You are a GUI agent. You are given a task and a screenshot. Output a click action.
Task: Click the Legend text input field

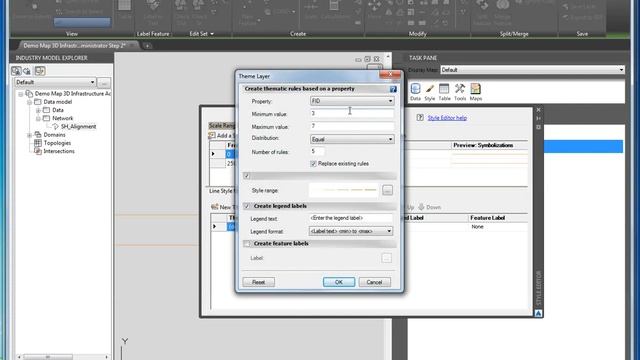[351, 218]
